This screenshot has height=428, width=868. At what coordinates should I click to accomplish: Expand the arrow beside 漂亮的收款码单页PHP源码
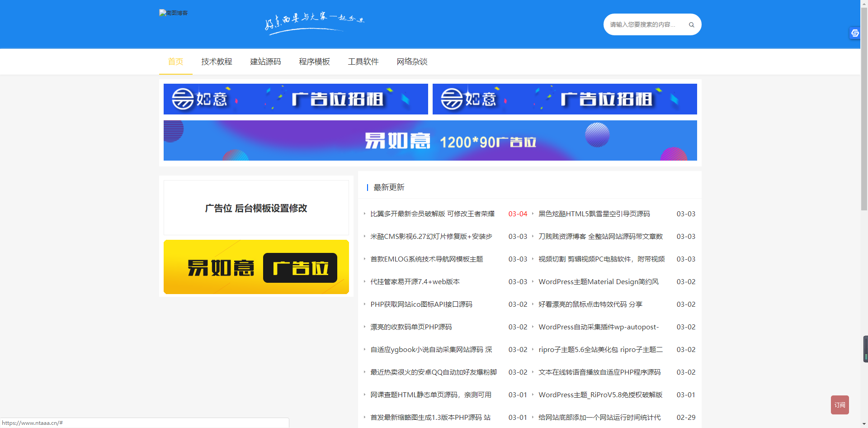(365, 327)
